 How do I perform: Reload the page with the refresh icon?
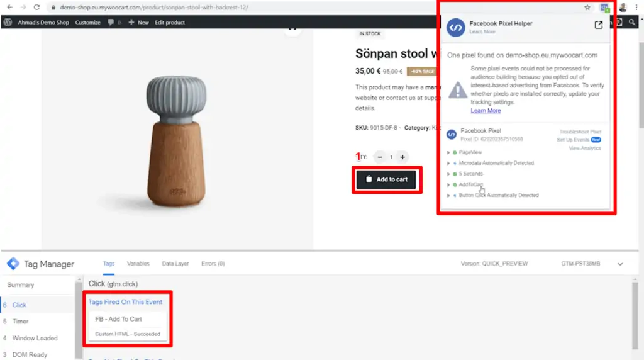[36, 7]
